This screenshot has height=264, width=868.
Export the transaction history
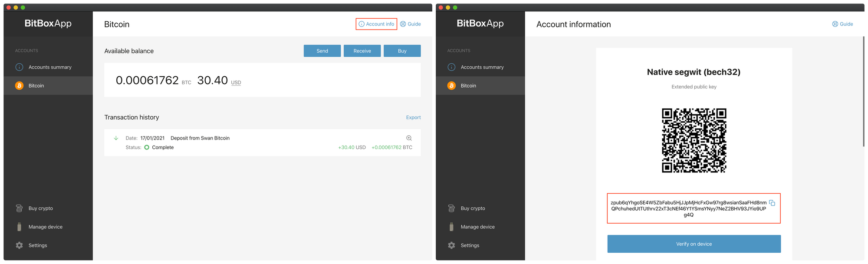pyautogui.click(x=413, y=117)
